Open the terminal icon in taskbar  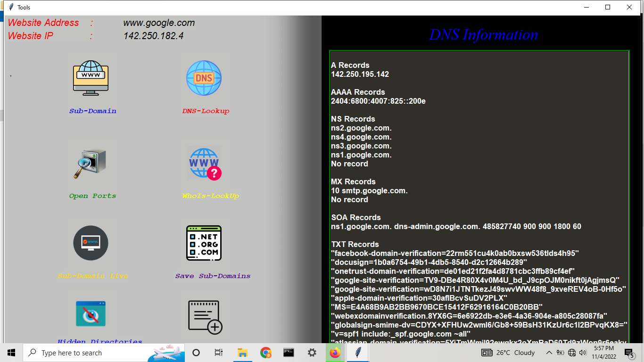[289, 353]
